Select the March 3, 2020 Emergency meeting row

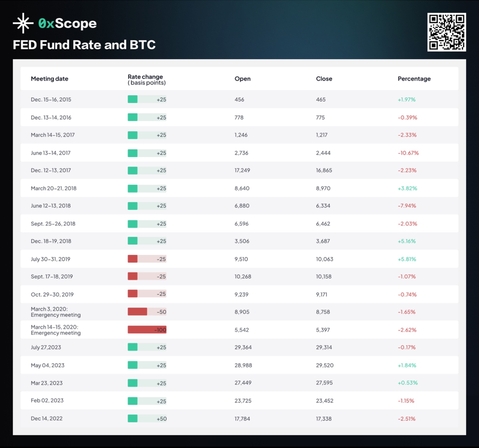click(x=56, y=312)
